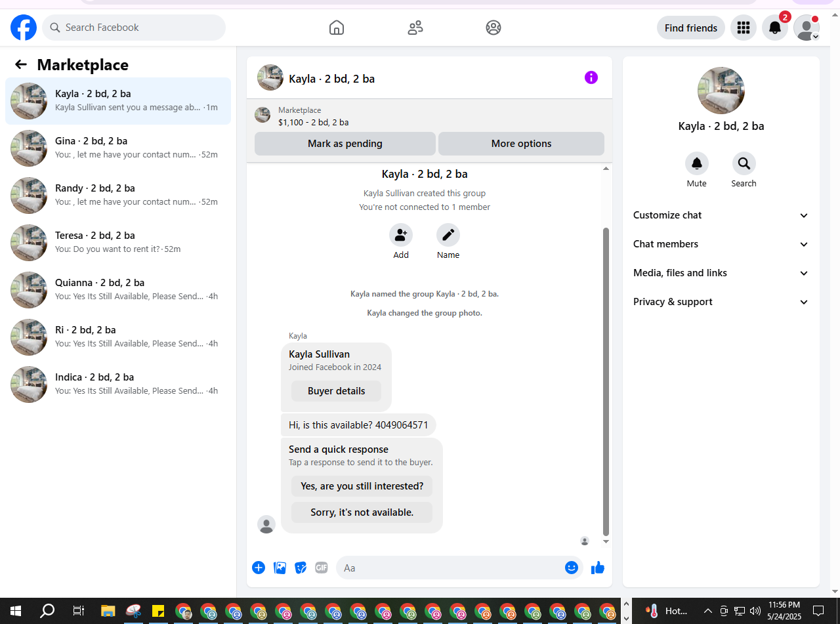This screenshot has height=624, width=840.
Task: Open the Home tab icon
Action: coord(337,28)
